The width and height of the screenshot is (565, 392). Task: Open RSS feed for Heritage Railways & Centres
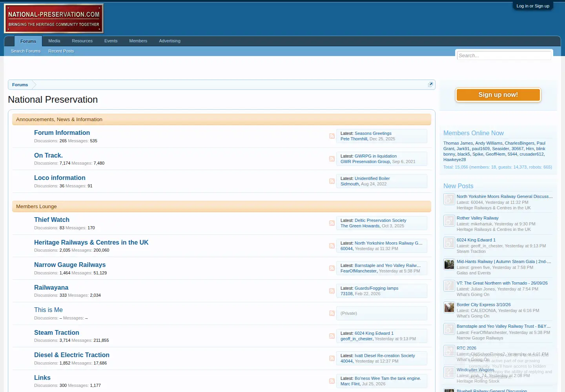pyautogui.click(x=332, y=246)
